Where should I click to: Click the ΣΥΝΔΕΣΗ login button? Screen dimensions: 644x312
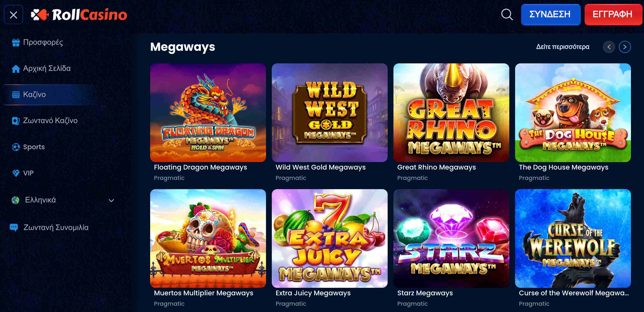click(551, 14)
